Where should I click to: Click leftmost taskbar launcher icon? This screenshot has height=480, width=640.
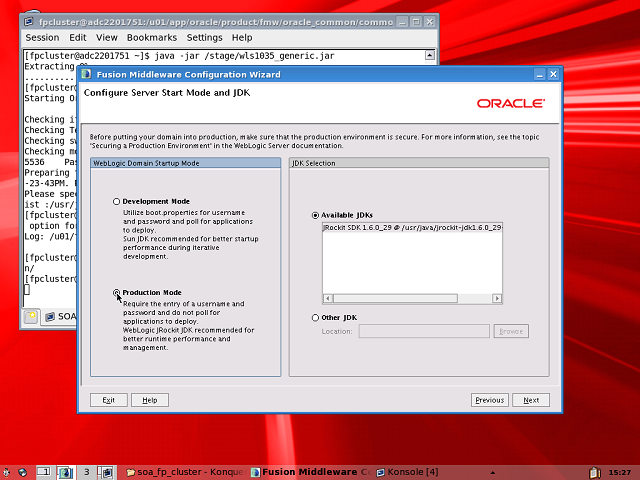6,472
